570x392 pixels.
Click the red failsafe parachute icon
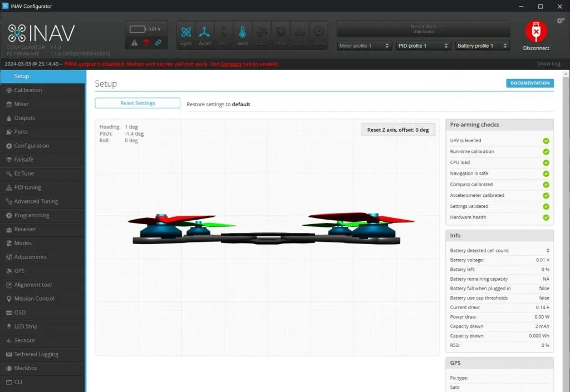pos(146,43)
